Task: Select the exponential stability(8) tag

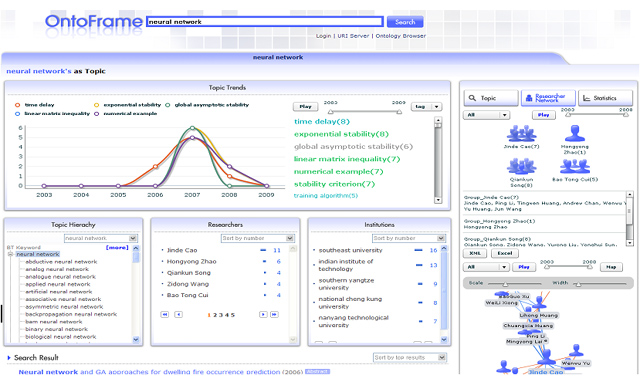Action: pyautogui.click(x=341, y=134)
